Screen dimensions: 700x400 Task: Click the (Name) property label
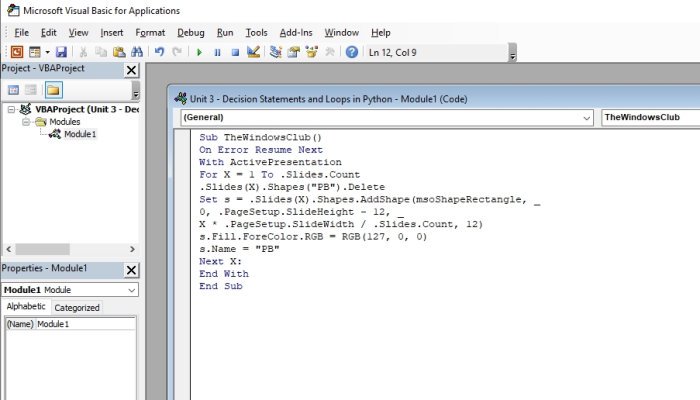coord(20,324)
